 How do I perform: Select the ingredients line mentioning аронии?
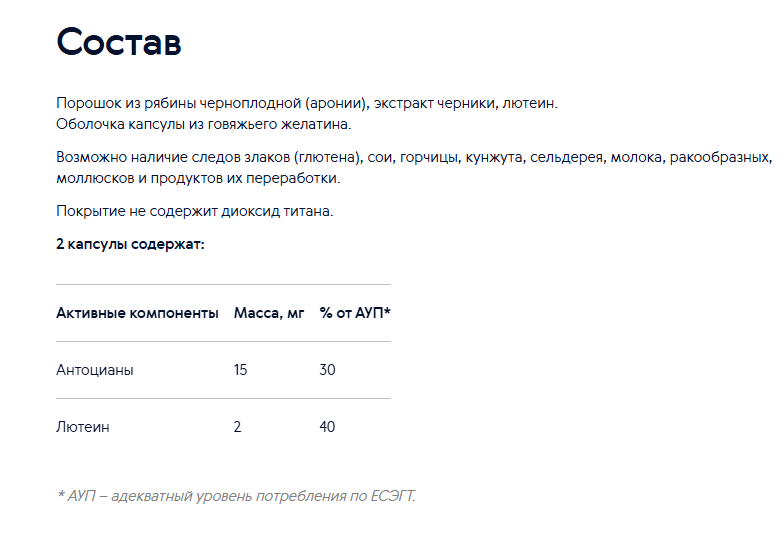(306, 103)
